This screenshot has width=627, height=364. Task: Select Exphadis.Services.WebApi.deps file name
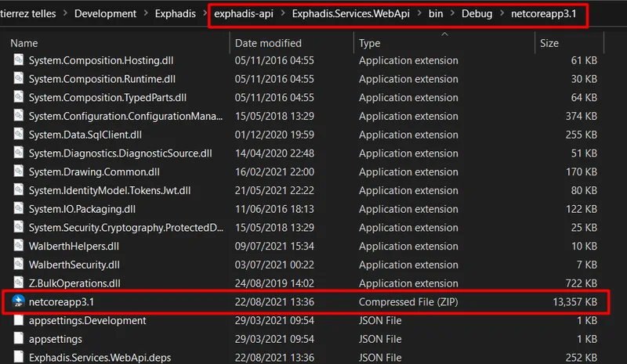tap(100, 357)
